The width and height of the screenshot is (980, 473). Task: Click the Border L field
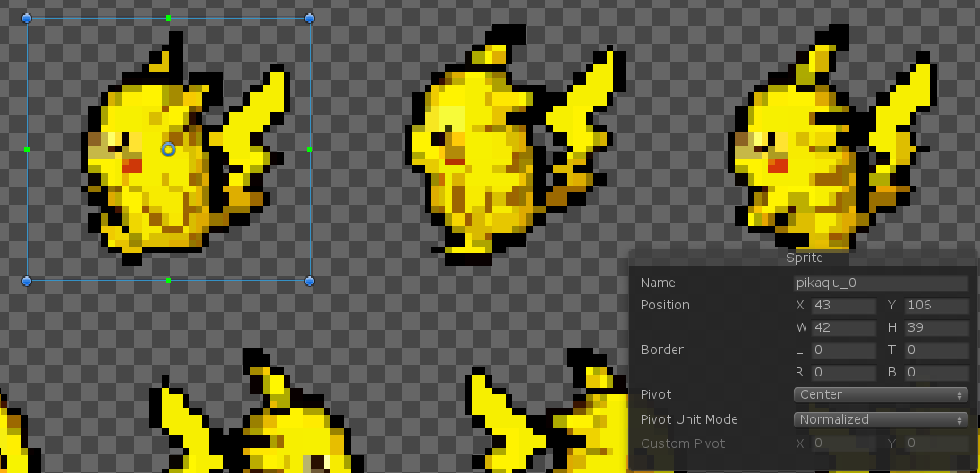[843, 351]
